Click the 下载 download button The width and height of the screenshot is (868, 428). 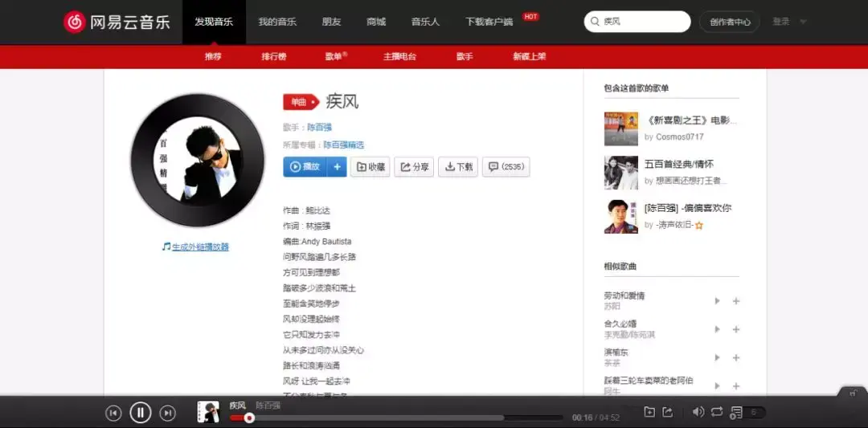458,166
